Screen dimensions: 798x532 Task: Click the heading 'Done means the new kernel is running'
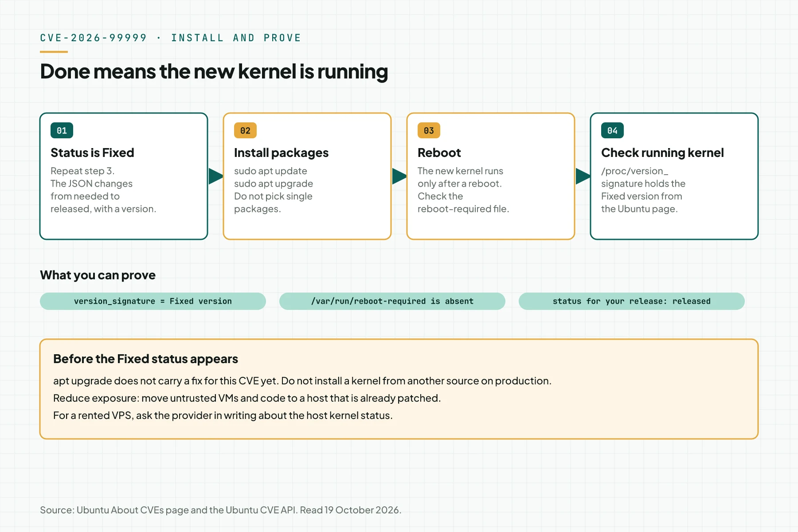click(x=214, y=72)
